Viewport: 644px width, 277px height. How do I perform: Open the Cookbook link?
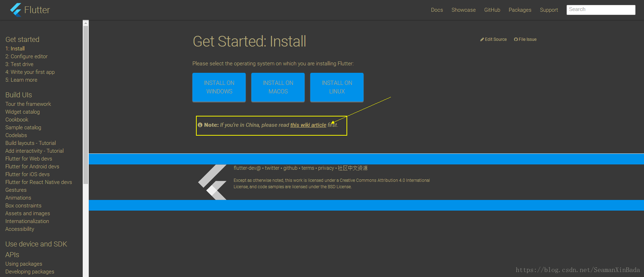pyautogui.click(x=17, y=120)
